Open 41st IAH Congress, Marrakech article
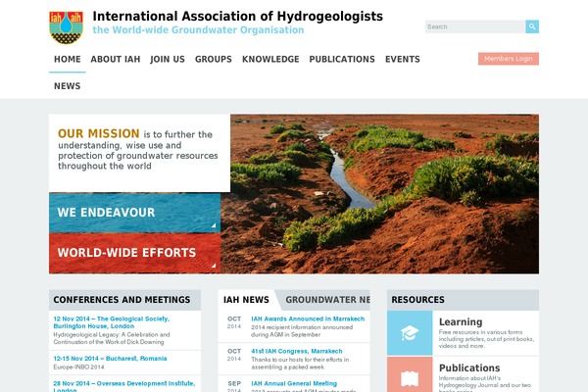The image size is (588, 392). pyautogui.click(x=297, y=352)
